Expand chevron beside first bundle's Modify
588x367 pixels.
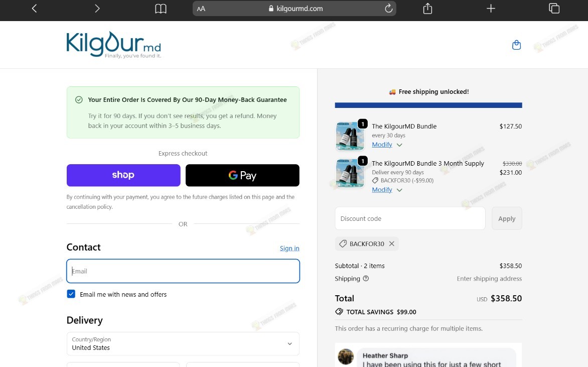(399, 145)
